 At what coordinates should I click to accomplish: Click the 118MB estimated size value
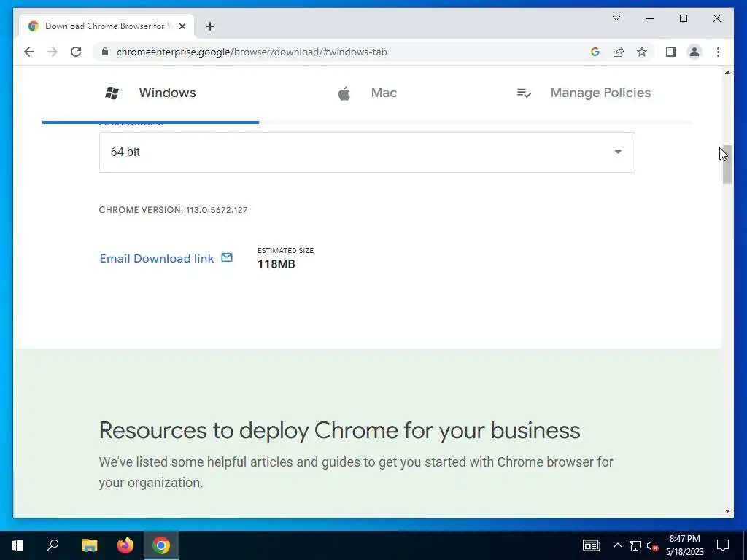click(276, 264)
